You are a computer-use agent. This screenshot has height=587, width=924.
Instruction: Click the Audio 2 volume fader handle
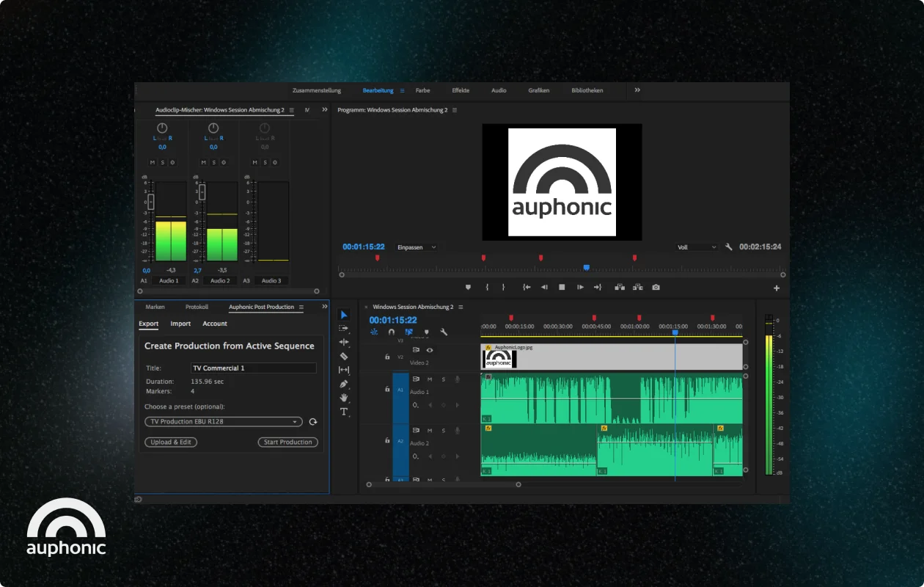coord(202,192)
